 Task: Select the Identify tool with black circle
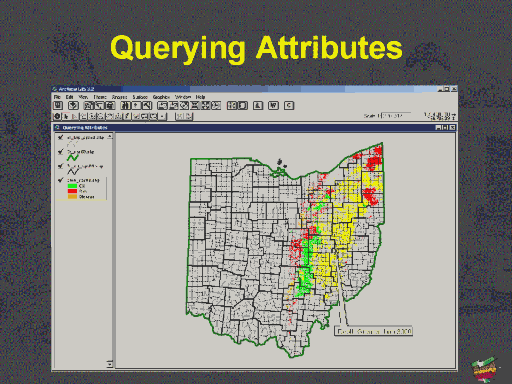[x=57, y=116]
